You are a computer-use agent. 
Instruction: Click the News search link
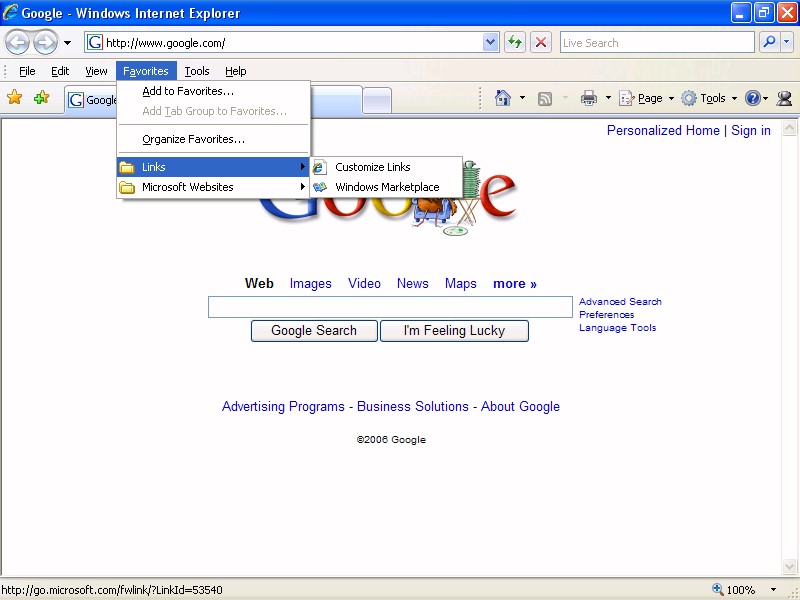[412, 284]
